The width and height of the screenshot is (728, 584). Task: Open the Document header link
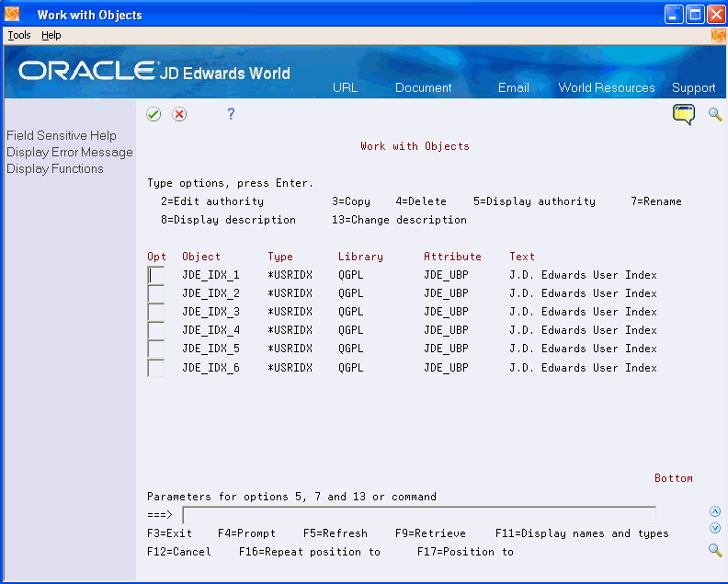tap(423, 87)
